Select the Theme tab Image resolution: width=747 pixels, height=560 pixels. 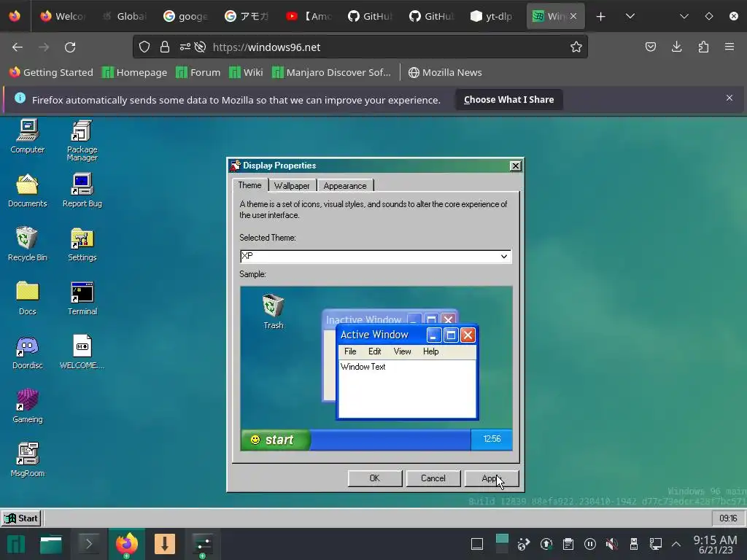pos(249,185)
